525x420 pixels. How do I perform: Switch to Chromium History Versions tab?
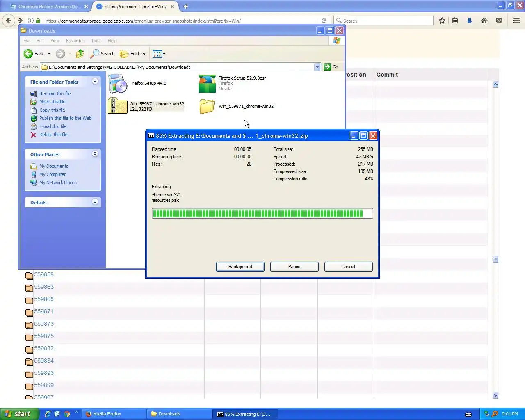pos(48,7)
